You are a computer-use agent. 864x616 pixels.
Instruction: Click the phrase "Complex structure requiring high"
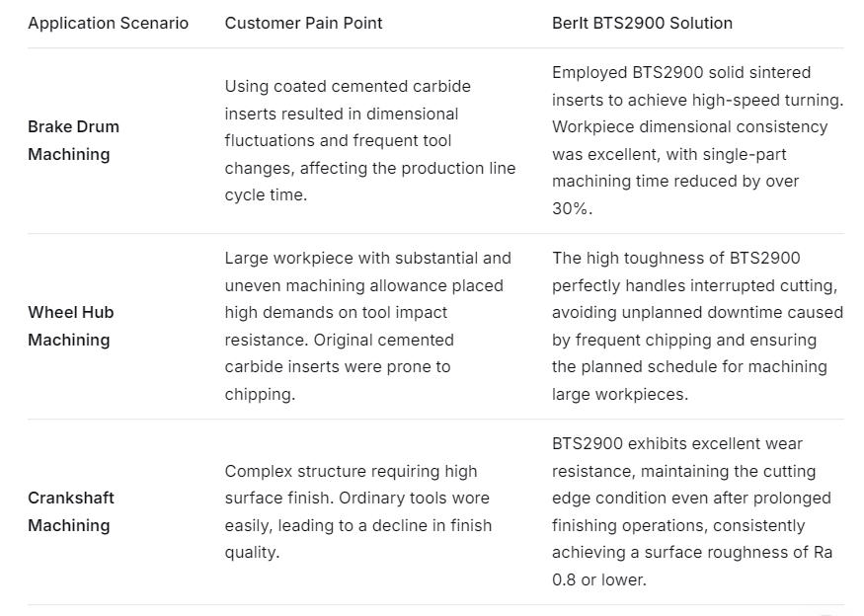[x=351, y=471]
